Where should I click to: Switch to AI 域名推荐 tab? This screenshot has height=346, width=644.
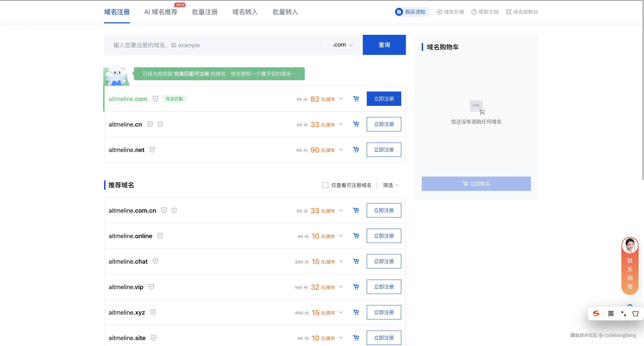(x=161, y=12)
